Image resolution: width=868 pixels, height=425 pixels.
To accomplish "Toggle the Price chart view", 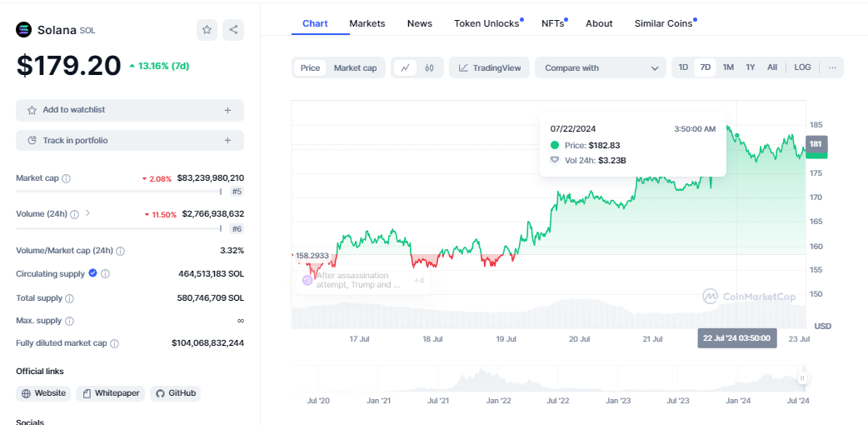I will (310, 68).
